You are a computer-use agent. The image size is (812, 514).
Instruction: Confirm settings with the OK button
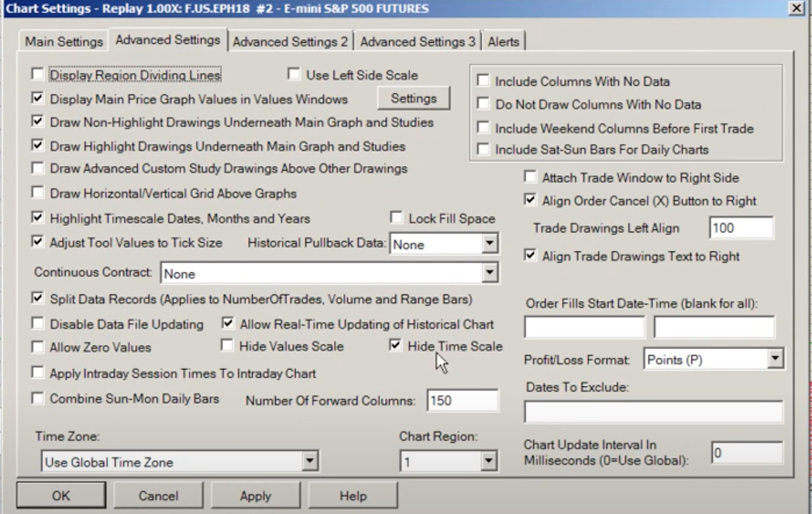pyautogui.click(x=61, y=496)
